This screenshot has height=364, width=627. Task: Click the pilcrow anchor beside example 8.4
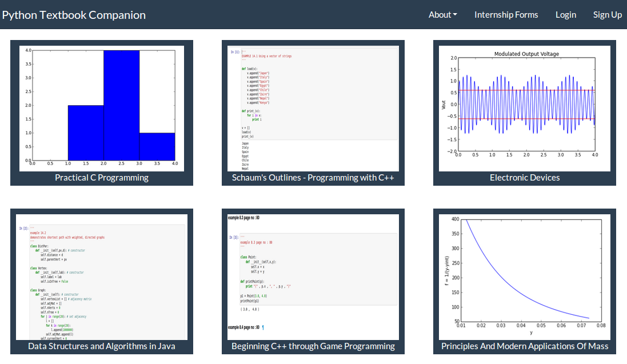pos(263,328)
